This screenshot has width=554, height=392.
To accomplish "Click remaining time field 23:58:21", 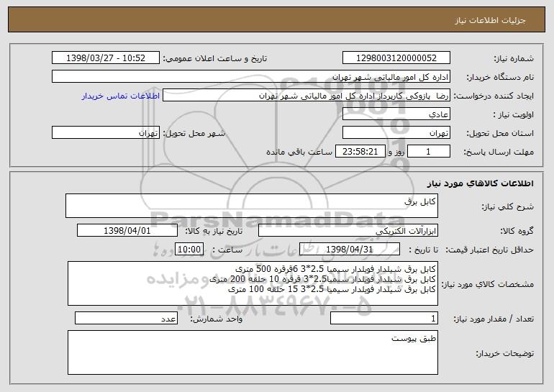I will (x=360, y=152).
